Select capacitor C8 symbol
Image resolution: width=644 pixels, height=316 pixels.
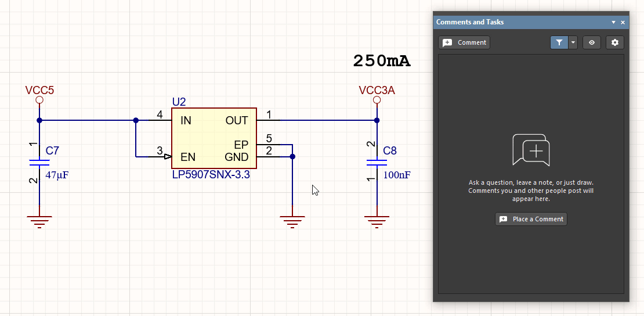pos(377,163)
